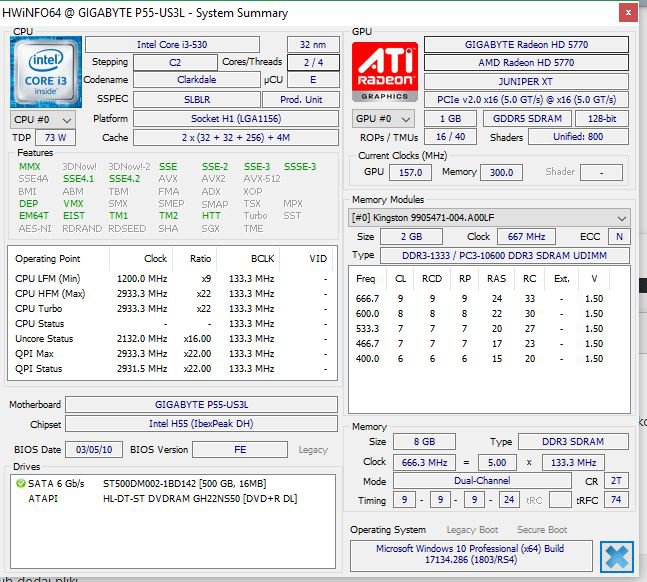Click the Operating Point column header

click(59, 259)
